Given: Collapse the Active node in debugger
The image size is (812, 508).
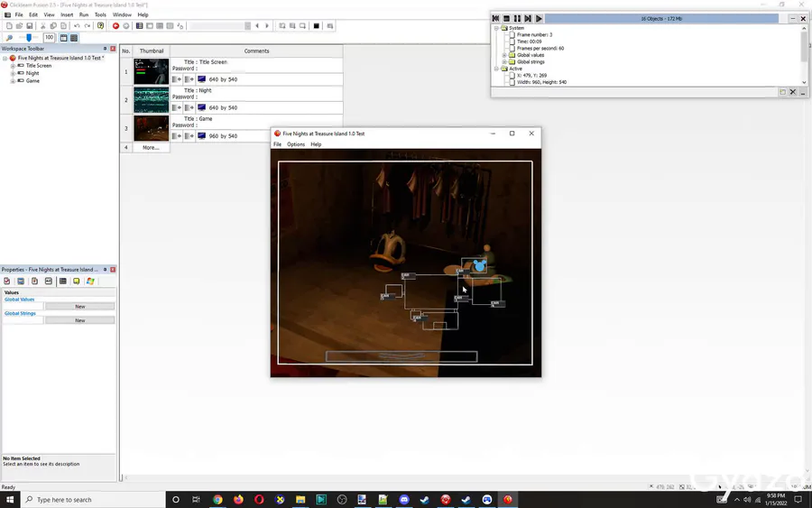Looking at the screenshot, I should click(496, 69).
